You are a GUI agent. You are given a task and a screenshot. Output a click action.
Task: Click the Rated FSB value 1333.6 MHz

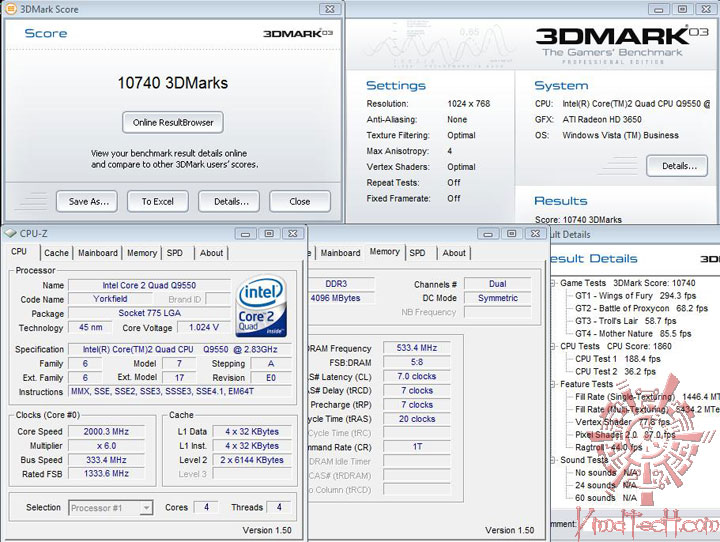point(106,474)
